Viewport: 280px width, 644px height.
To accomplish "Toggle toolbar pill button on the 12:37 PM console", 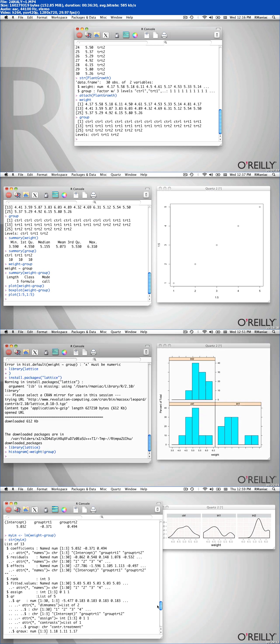I will click(147, 189).
